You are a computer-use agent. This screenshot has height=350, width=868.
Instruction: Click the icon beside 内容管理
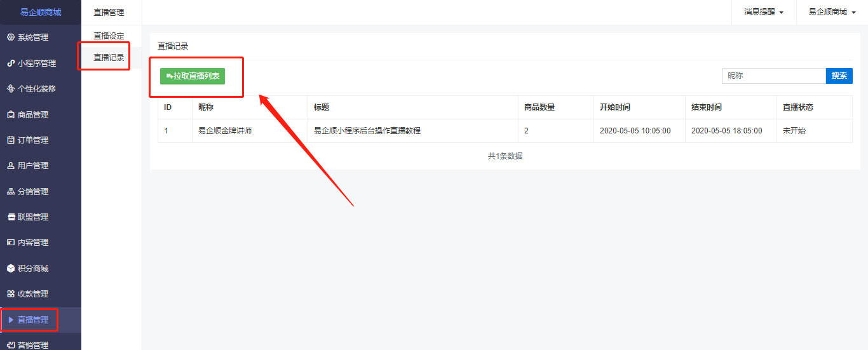(10, 243)
